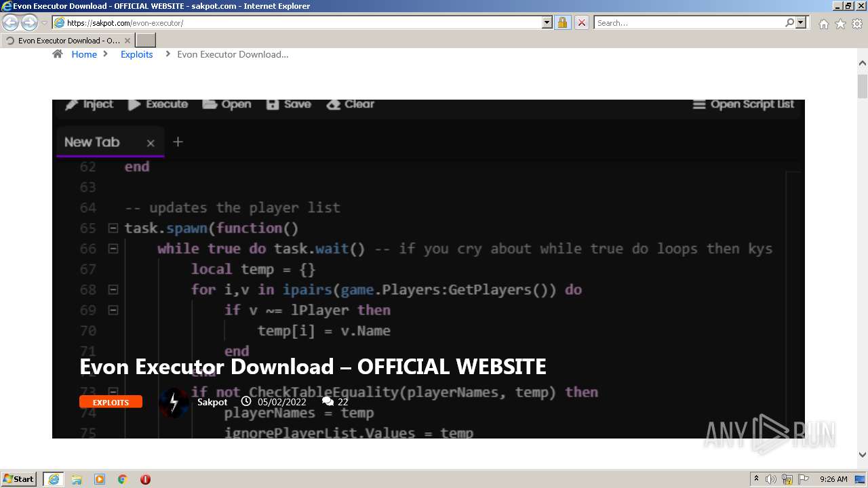The image size is (868, 488).
Task: Open the 22 comments link
Action: click(x=342, y=402)
